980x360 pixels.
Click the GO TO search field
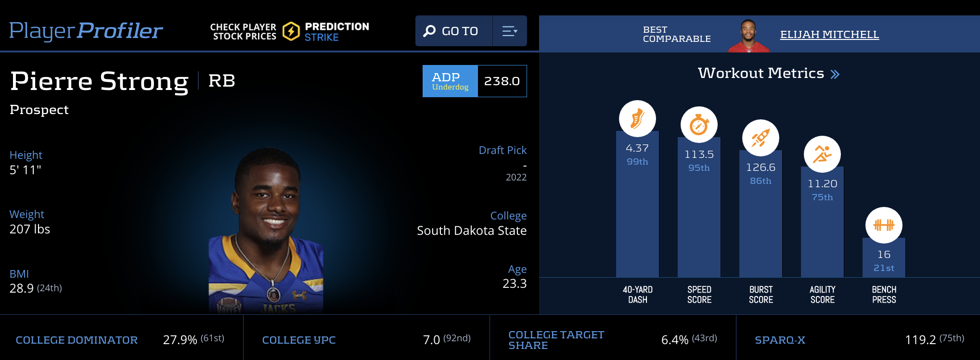pyautogui.click(x=460, y=31)
